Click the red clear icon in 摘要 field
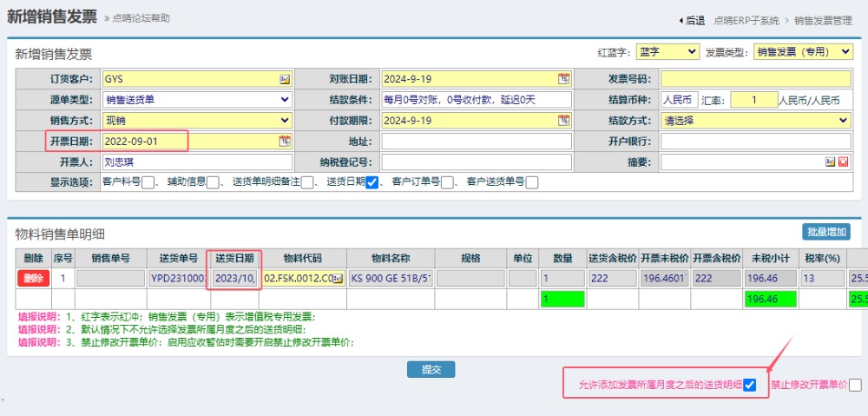Screen dimensions: 868x416 point(843,162)
